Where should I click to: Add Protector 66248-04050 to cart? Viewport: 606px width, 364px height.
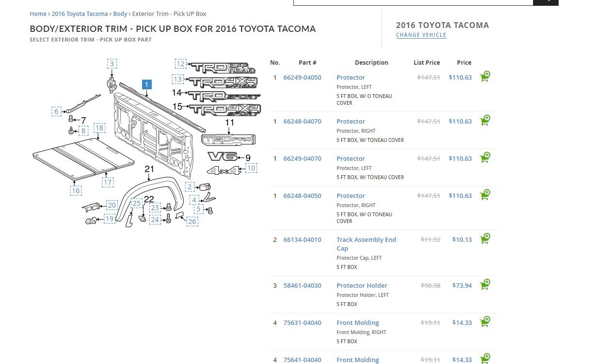485,195
